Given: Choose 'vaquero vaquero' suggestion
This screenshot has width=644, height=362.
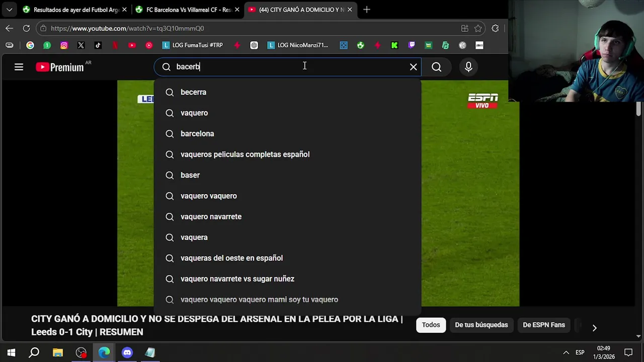Looking at the screenshot, I should [x=287, y=196].
